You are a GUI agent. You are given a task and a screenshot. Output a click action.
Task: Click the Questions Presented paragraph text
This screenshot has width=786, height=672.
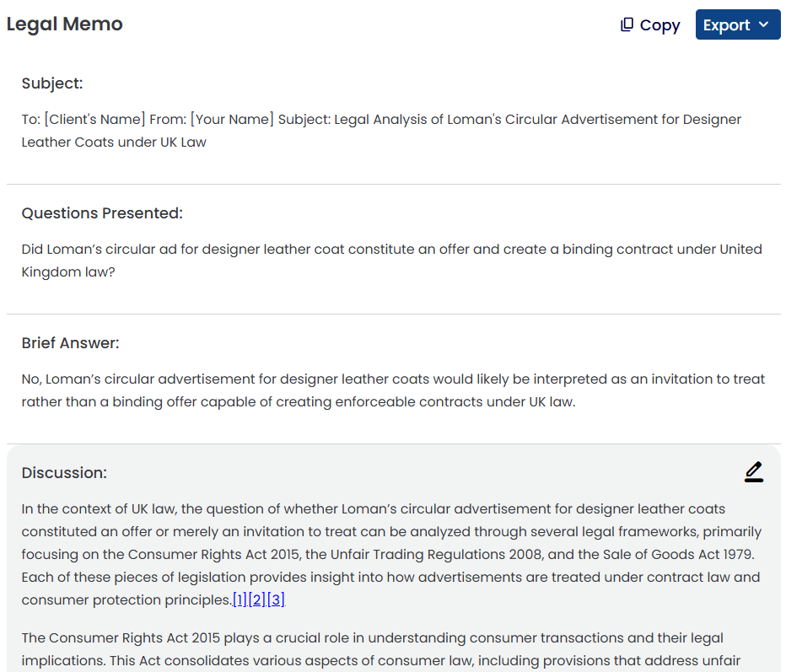click(x=391, y=261)
